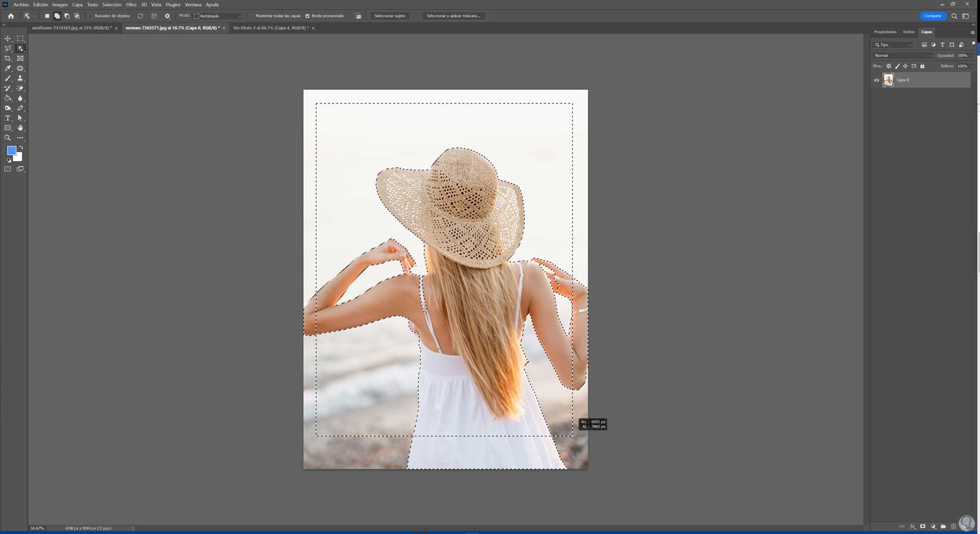Screen dimensions: 980x534
Task: Click the Seleccionar sujeto button
Action: click(390, 16)
